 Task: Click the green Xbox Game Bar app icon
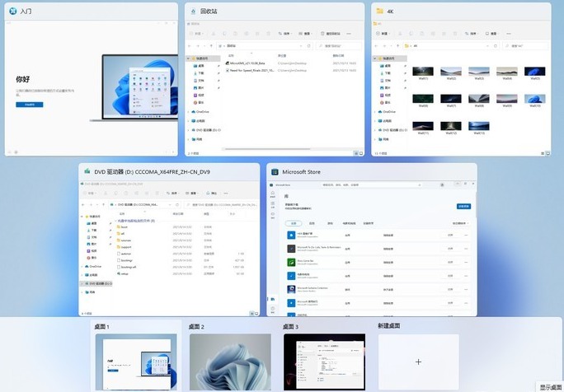[x=291, y=262]
